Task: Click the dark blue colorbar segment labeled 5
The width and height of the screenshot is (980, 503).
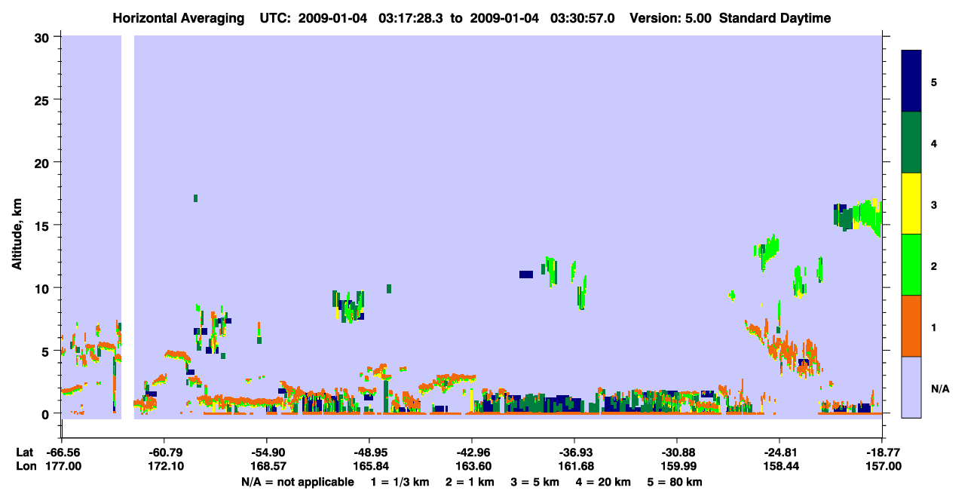Action: (x=911, y=81)
